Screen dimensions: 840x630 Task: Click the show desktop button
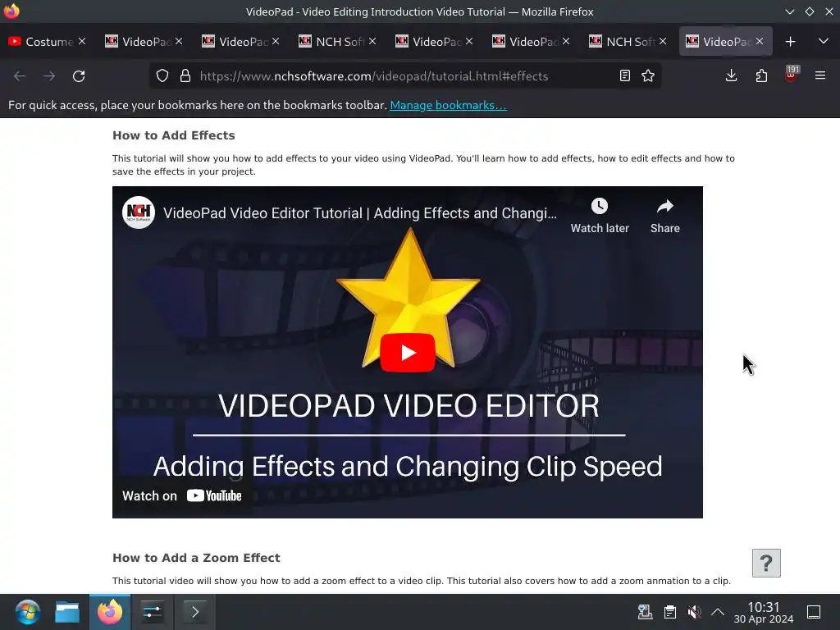(814, 612)
